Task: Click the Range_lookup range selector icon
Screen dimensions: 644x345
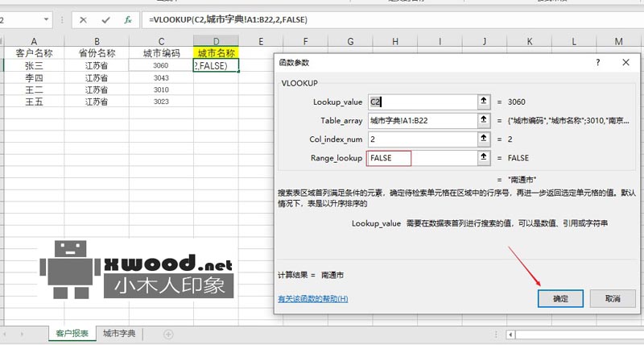Action: pyautogui.click(x=484, y=158)
